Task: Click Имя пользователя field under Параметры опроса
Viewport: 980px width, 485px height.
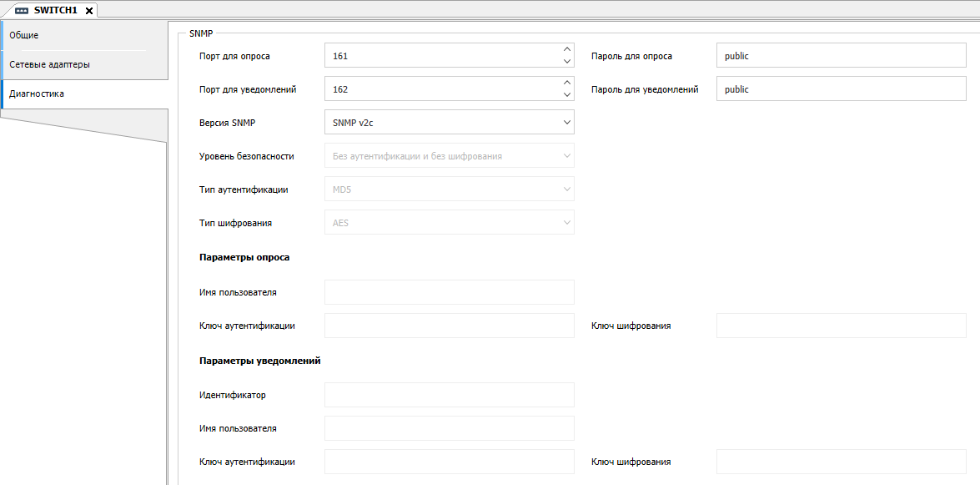Action: 449,292
